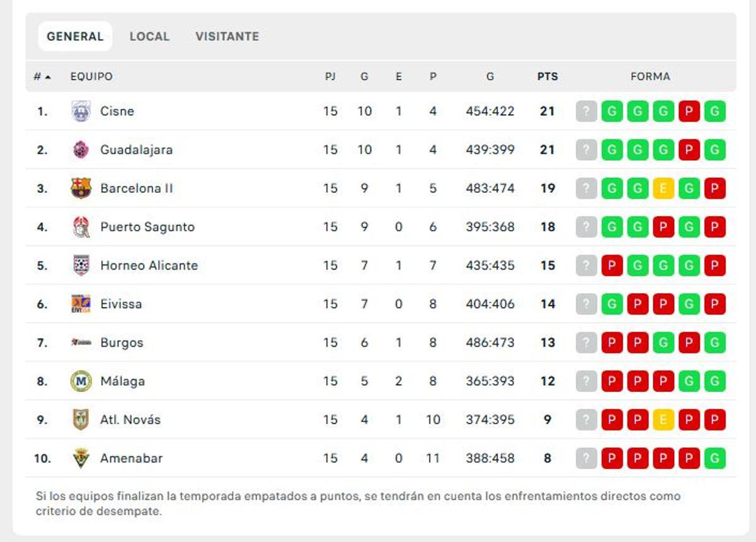Select the Barcelona II badge icon

point(81,188)
